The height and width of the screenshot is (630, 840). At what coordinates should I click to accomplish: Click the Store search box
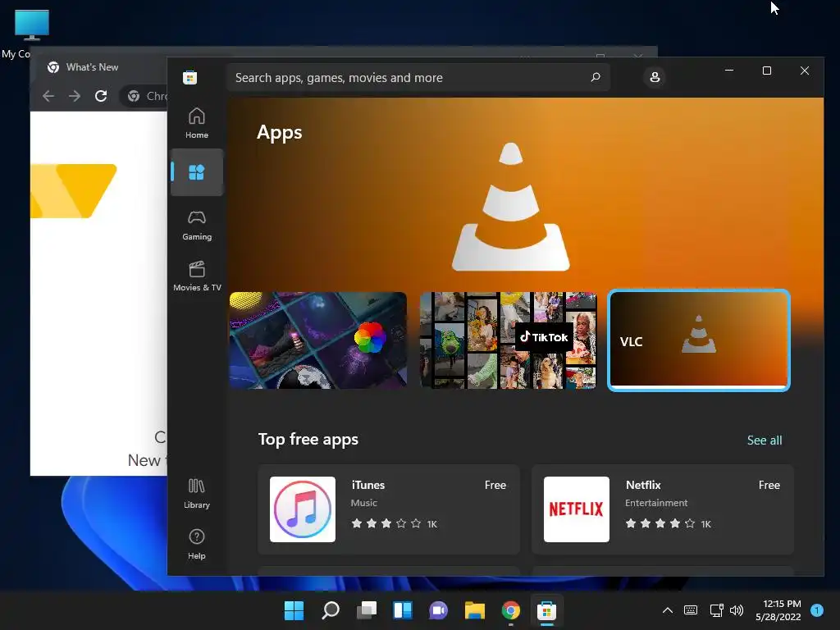click(x=418, y=77)
